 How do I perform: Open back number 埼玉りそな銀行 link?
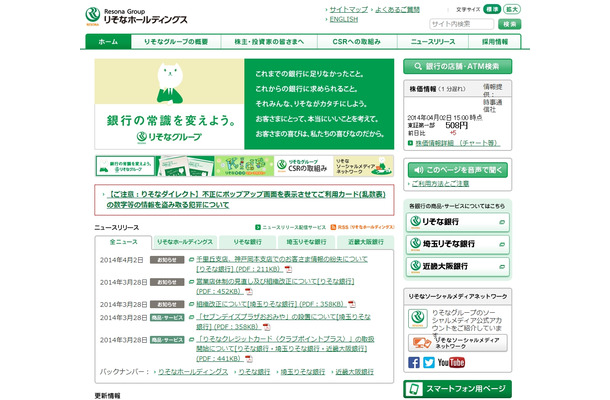(x=303, y=372)
